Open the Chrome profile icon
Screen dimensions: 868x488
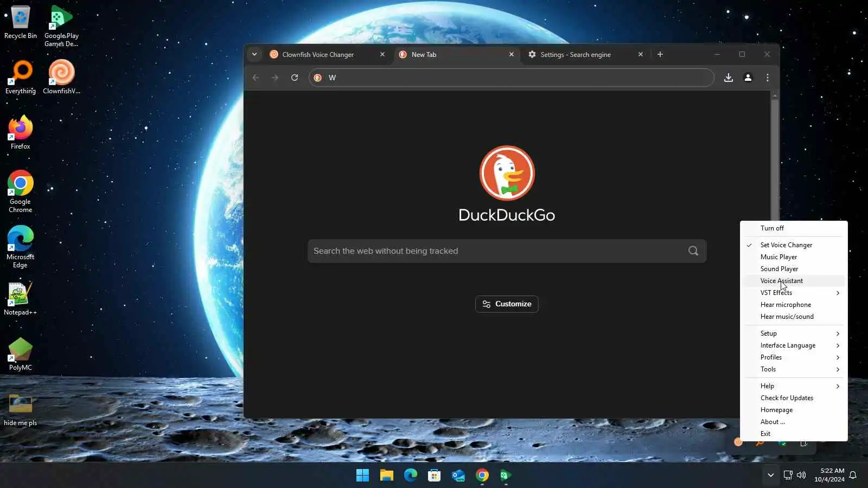(x=748, y=78)
